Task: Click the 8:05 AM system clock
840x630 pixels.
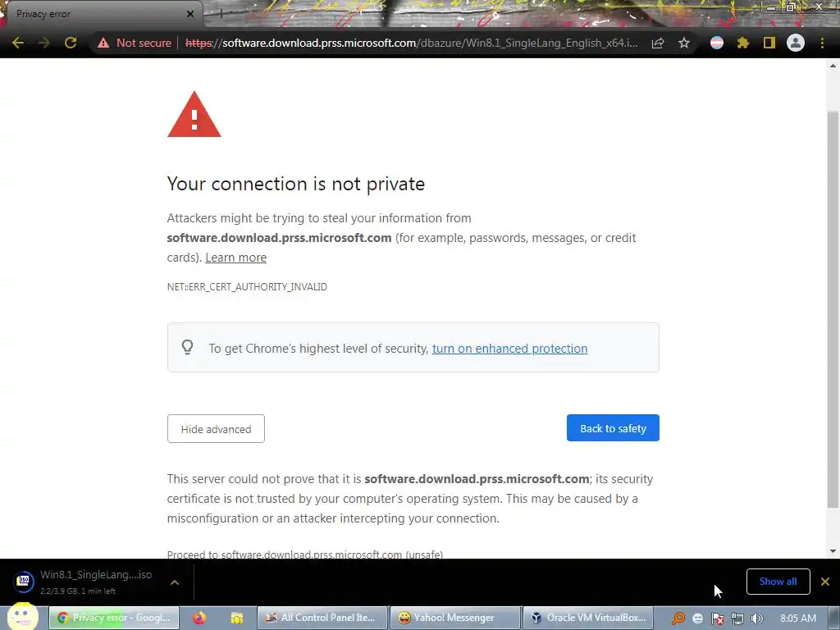Action: pos(798,619)
